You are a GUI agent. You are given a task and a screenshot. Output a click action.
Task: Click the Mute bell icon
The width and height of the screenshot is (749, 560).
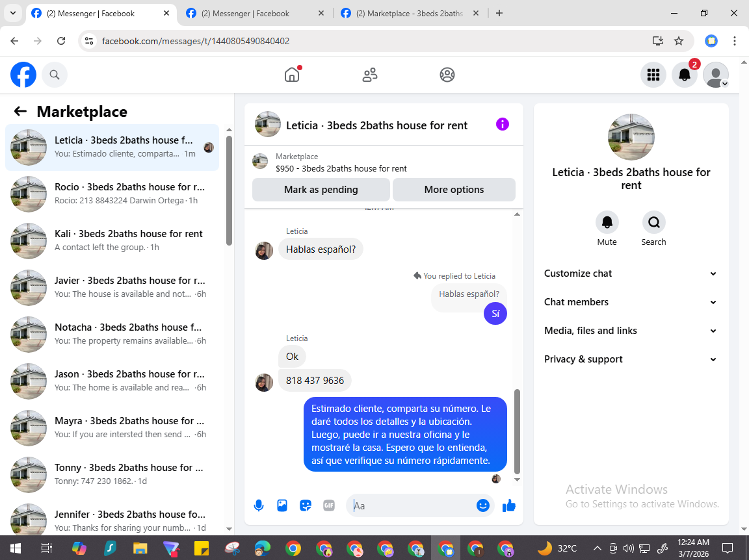click(607, 222)
